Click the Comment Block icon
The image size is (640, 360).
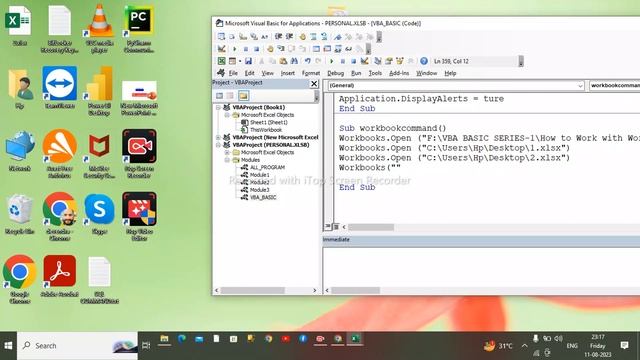[313, 37]
